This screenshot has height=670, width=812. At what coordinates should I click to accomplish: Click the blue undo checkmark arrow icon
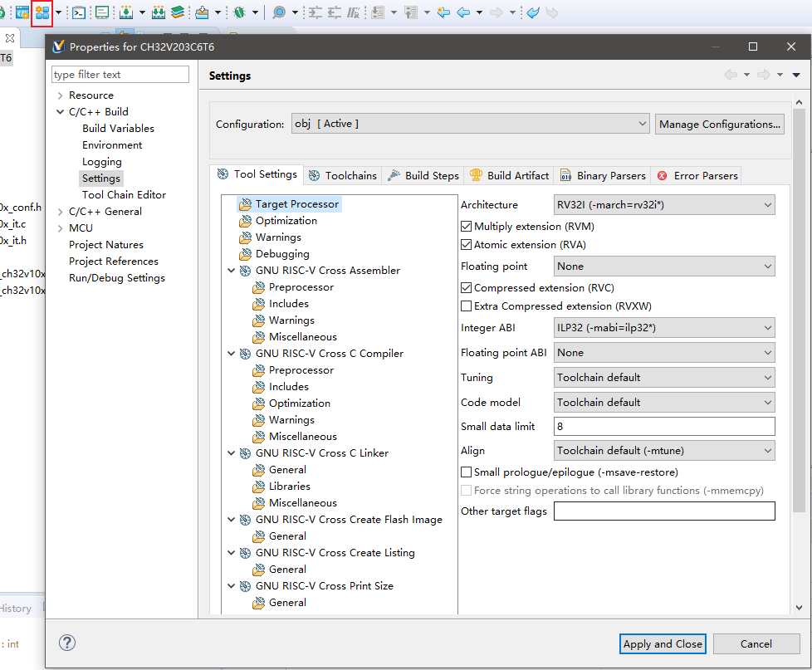point(533,12)
